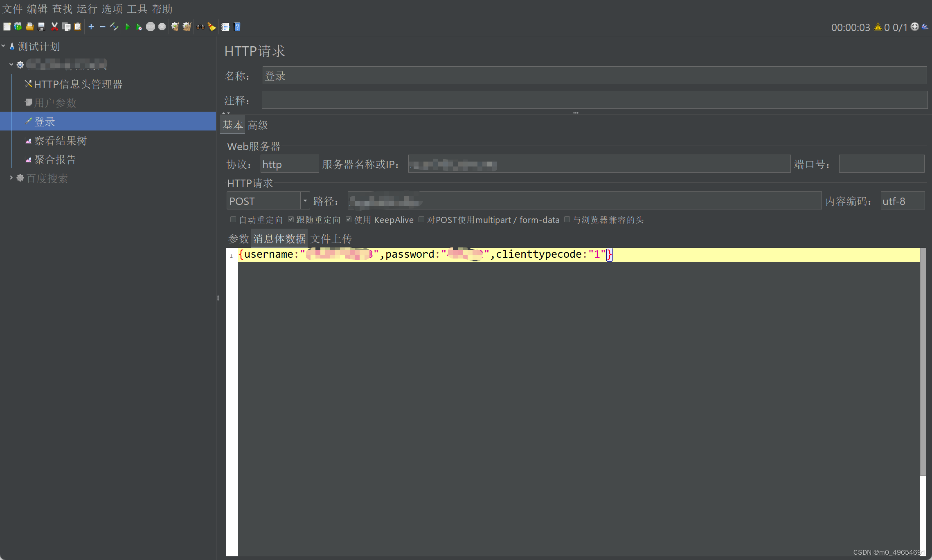The width and height of the screenshot is (932, 560).
Task: Click the scissors Cut icon
Action: coord(54,27)
